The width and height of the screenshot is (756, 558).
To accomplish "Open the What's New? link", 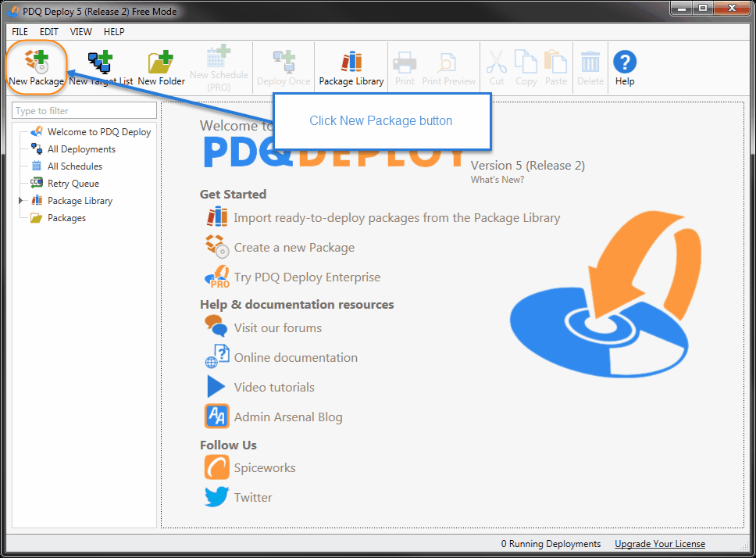I will coord(497,180).
